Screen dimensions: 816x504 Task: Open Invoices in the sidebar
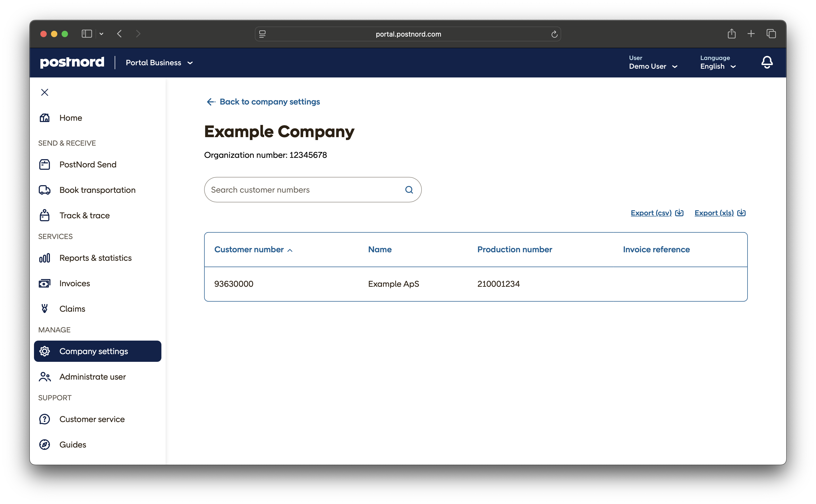(x=75, y=283)
